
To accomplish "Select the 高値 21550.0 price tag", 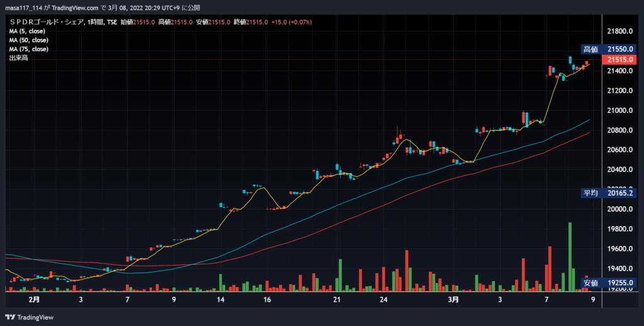I will [x=609, y=49].
